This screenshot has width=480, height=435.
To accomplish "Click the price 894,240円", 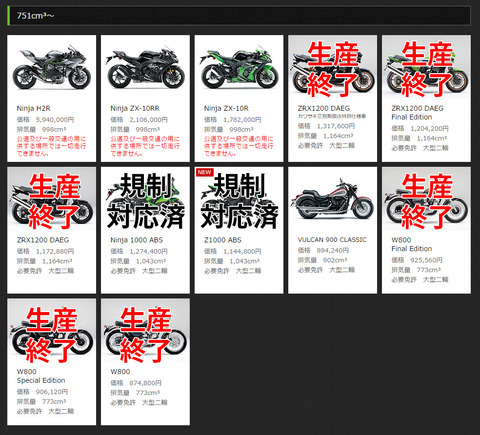I will tap(333, 250).
